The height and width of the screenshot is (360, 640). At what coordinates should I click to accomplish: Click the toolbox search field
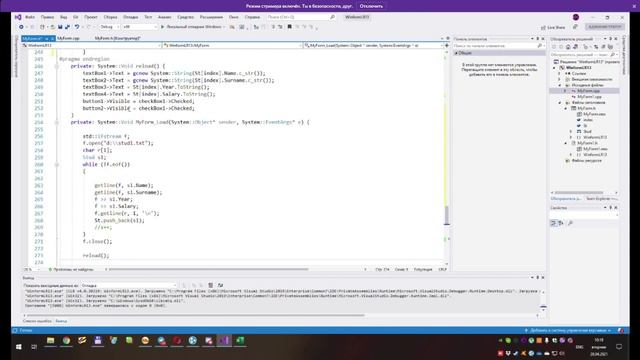(x=498, y=46)
